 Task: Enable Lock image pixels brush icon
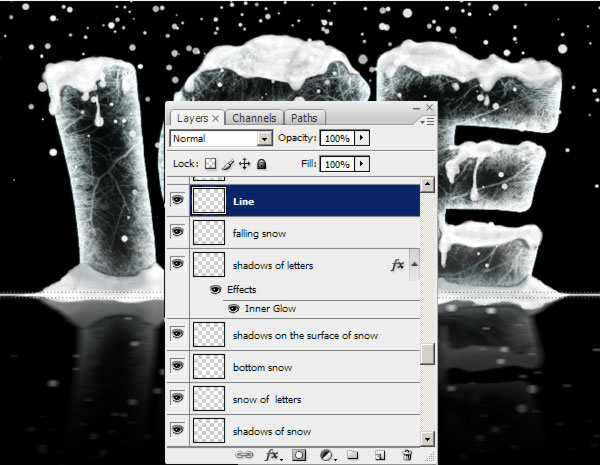click(x=228, y=163)
